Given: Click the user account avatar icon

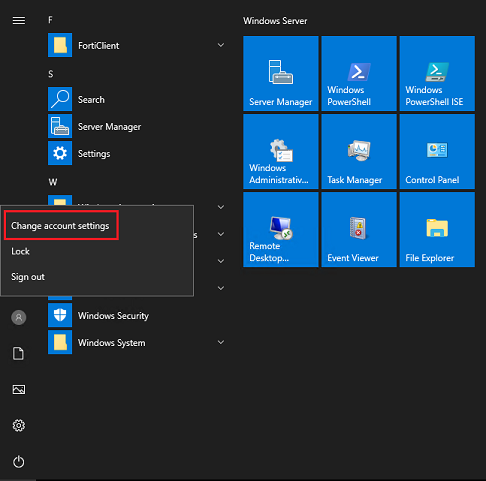Looking at the screenshot, I should click(19, 317).
